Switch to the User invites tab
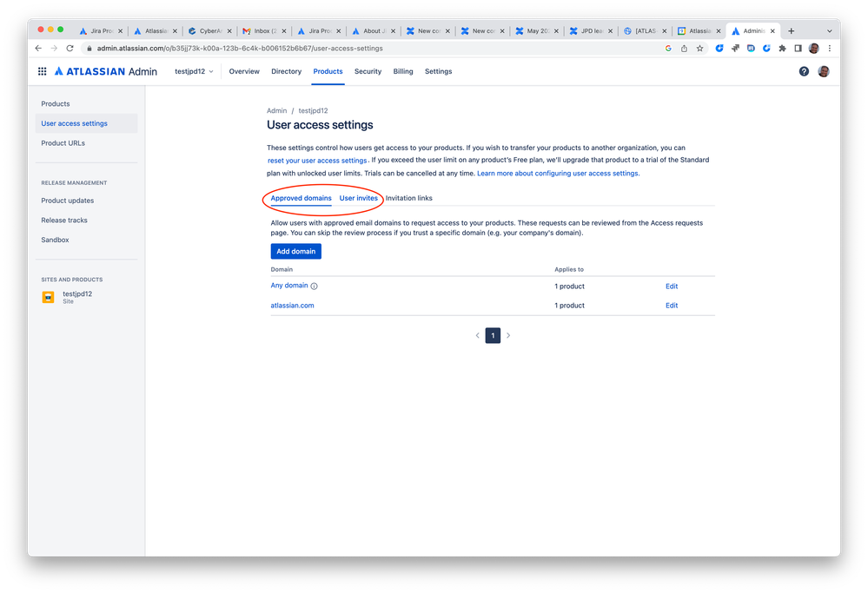The height and width of the screenshot is (593, 868). tap(359, 198)
